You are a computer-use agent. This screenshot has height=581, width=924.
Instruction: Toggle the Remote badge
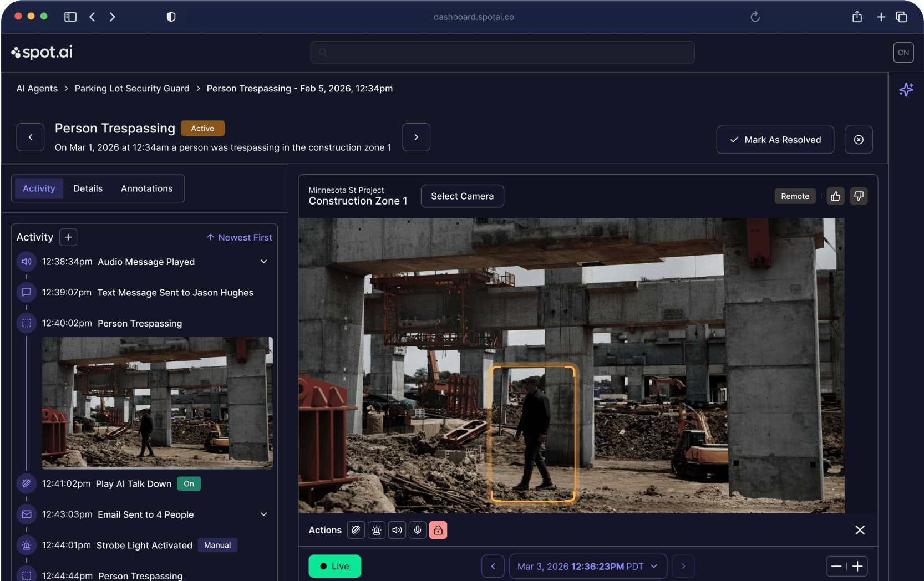point(795,196)
